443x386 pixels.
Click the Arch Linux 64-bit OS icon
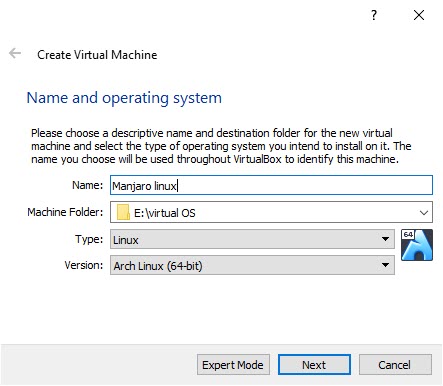click(x=417, y=245)
